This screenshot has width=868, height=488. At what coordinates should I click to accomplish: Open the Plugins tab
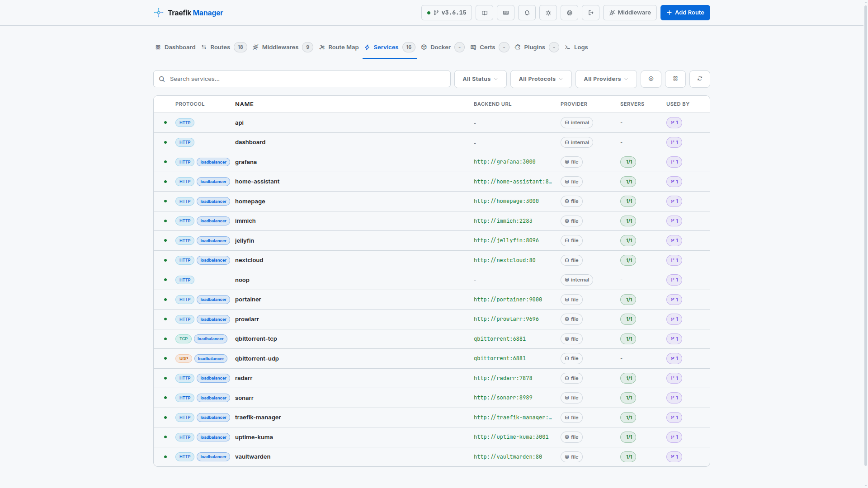(537, 47)
